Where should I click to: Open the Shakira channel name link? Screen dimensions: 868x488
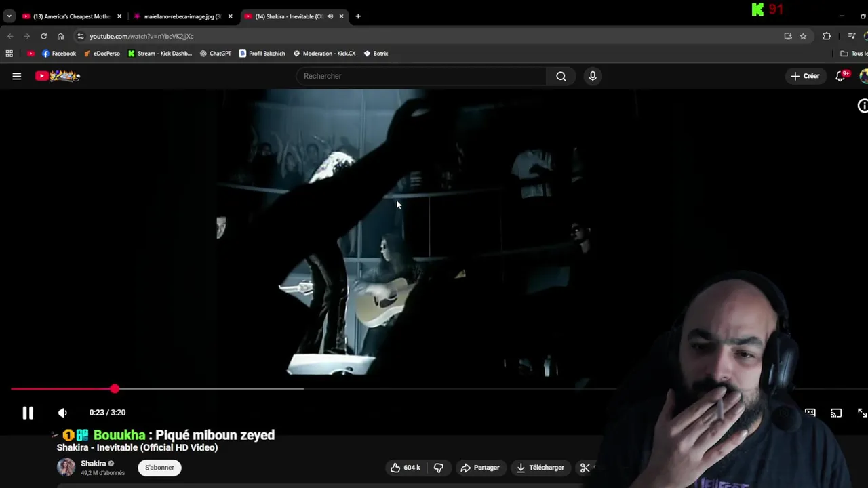coord(94,464)
